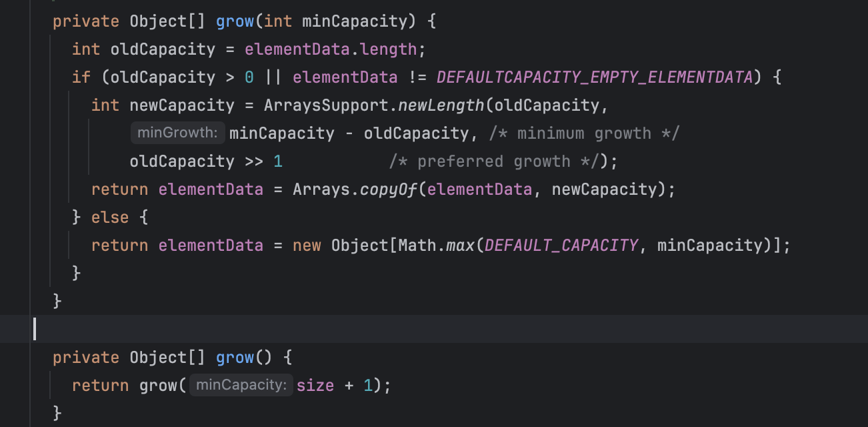
Task: Click the minCapacity: inlay hint
Action: (241, 386)
